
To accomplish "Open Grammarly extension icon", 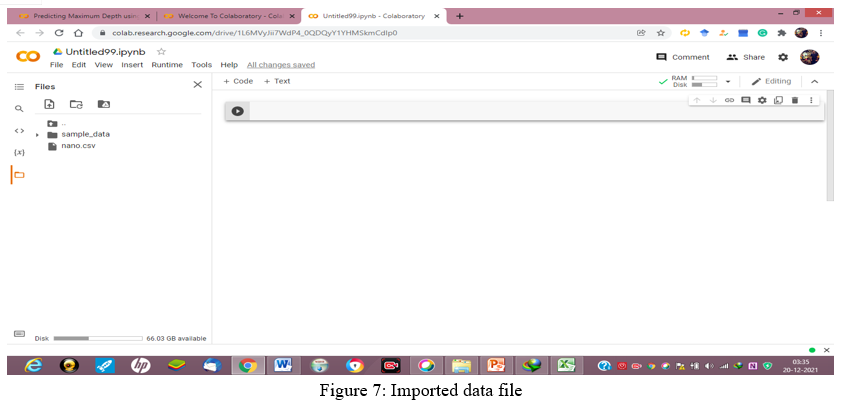I will click(x=762, y=33).
